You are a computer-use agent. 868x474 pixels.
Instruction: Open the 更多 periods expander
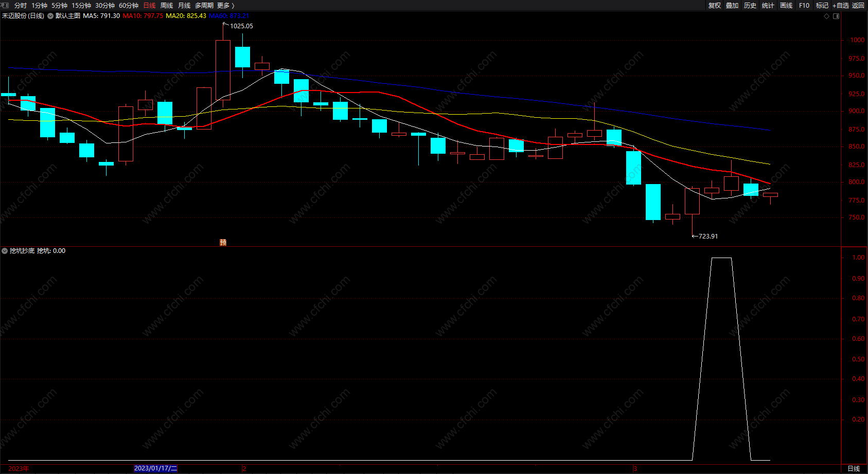coord(226,6)
